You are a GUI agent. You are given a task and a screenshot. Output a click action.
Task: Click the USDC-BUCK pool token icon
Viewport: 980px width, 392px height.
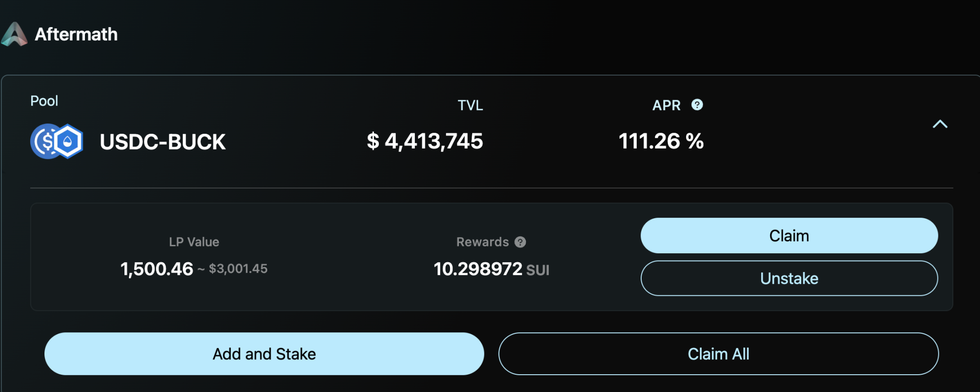[x=57, y=142]
